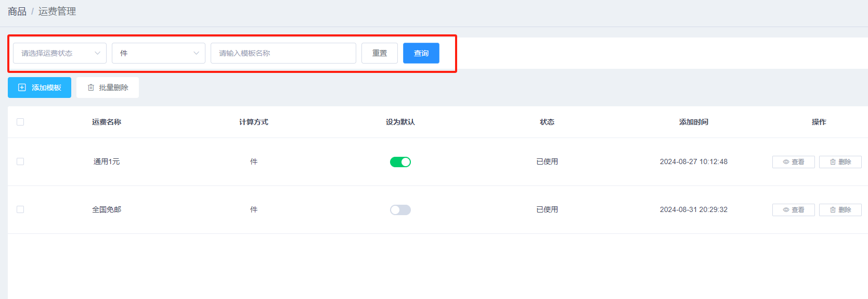Click the eye icon for 全国免邮 row
This screenshot has width=868, height=299.
click(x=786, y=210)
